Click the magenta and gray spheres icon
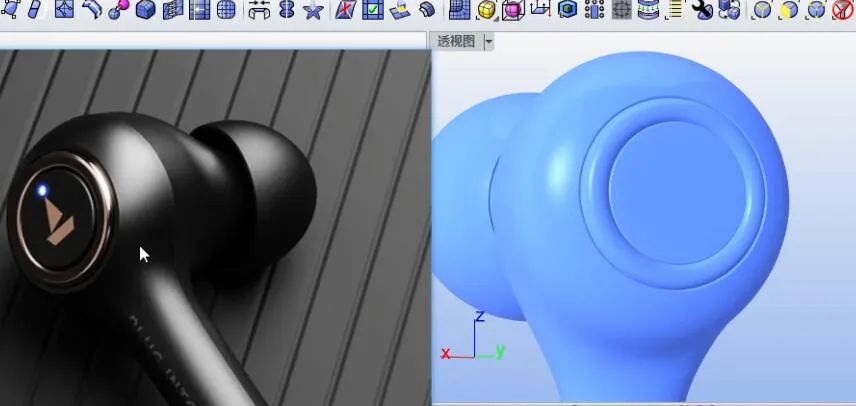Image resolution: width=856 pixels, height=406 pixels. tap(118, 9)
